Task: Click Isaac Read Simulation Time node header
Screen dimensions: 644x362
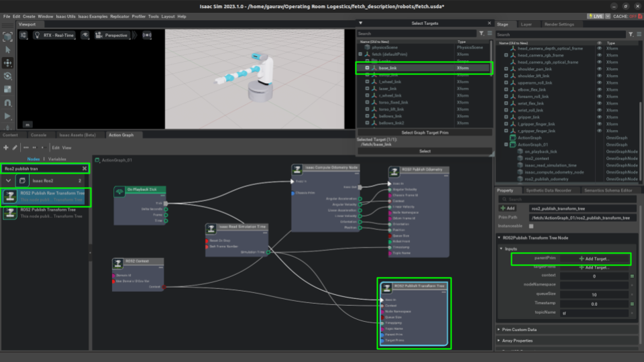Action: (237, 227)
